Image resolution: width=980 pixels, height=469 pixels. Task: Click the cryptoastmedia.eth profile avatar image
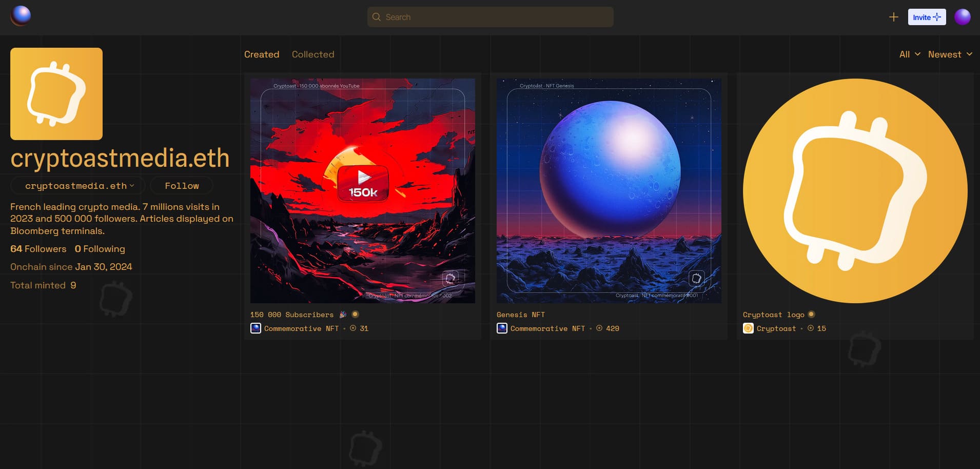tap(56, 93)
